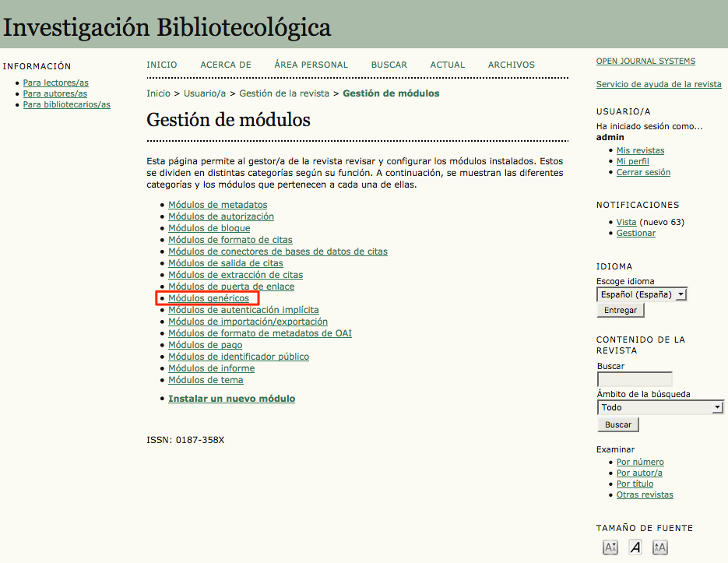The image size is (728, 563).
Task: Click the default font size icon
Action: coord(635,547)
